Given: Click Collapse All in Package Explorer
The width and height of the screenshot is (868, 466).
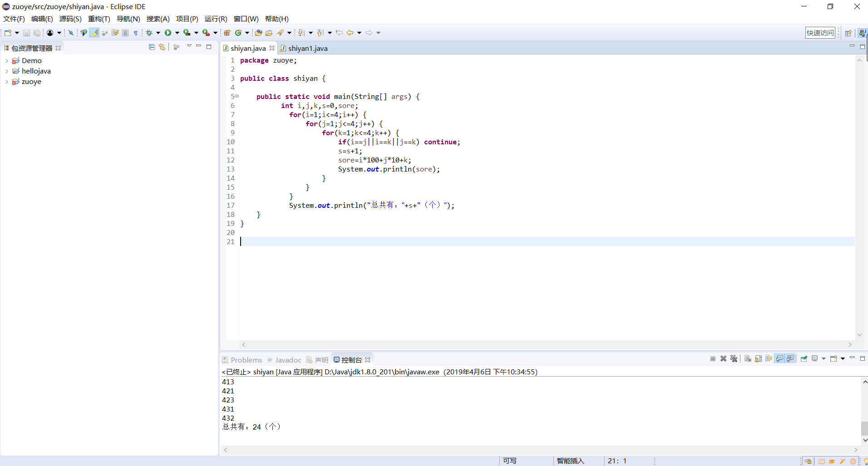Looking at the screenshot, I should [x=152, y=47].
